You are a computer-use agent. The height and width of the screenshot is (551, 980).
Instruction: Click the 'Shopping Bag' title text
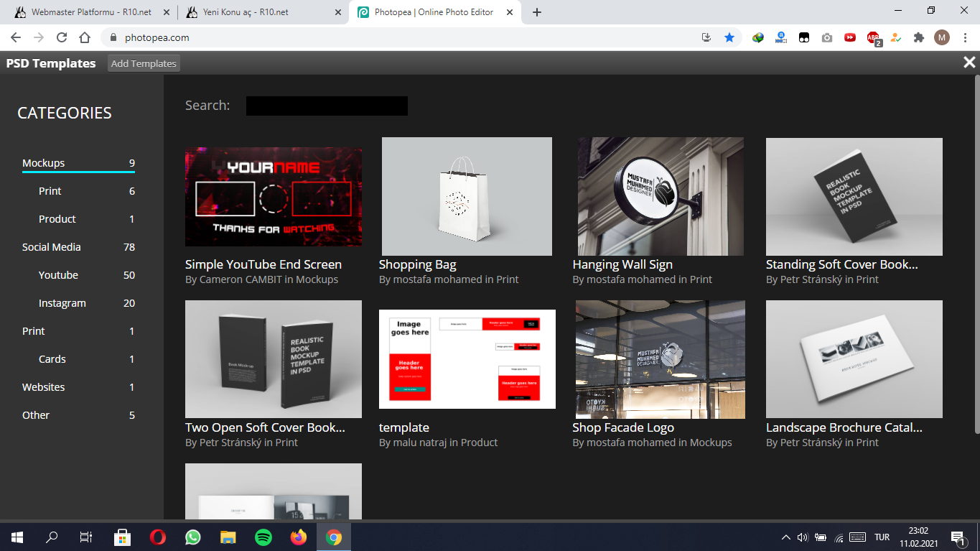click(x=418, y=264)
